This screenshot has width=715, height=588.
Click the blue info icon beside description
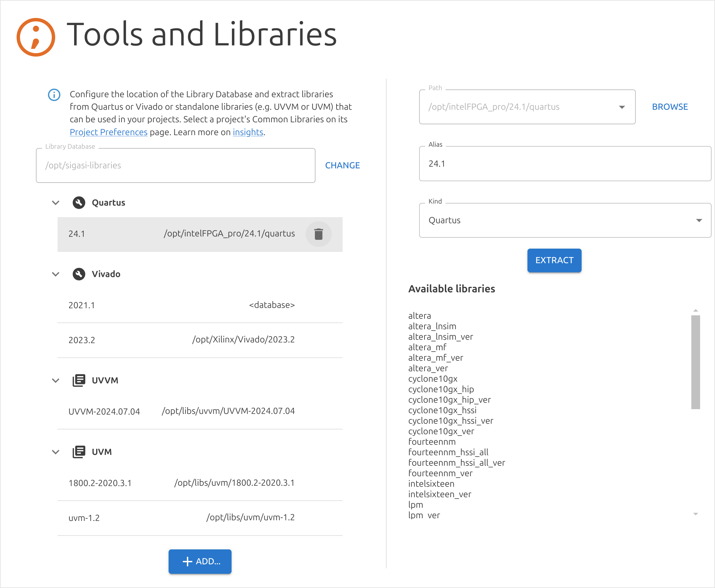[54, 95]
